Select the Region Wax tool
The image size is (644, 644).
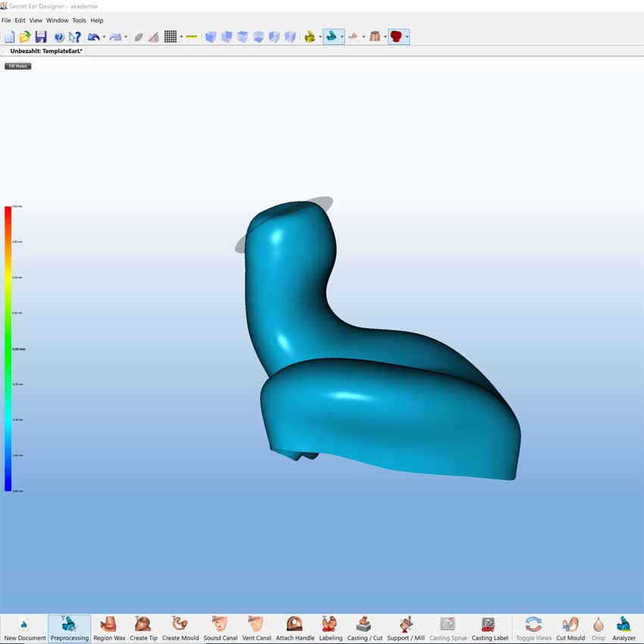click(108, 627)
